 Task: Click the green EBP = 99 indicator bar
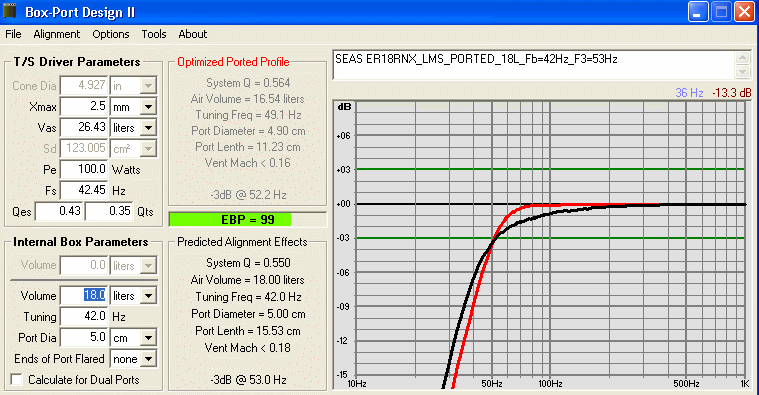pyautogui.click(x=230, y=220)
